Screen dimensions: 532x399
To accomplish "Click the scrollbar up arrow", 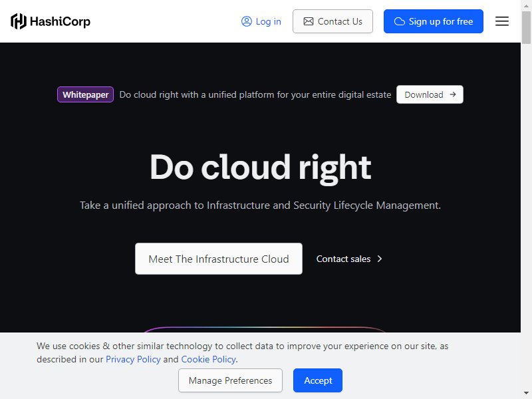I will tap(526, 5).
